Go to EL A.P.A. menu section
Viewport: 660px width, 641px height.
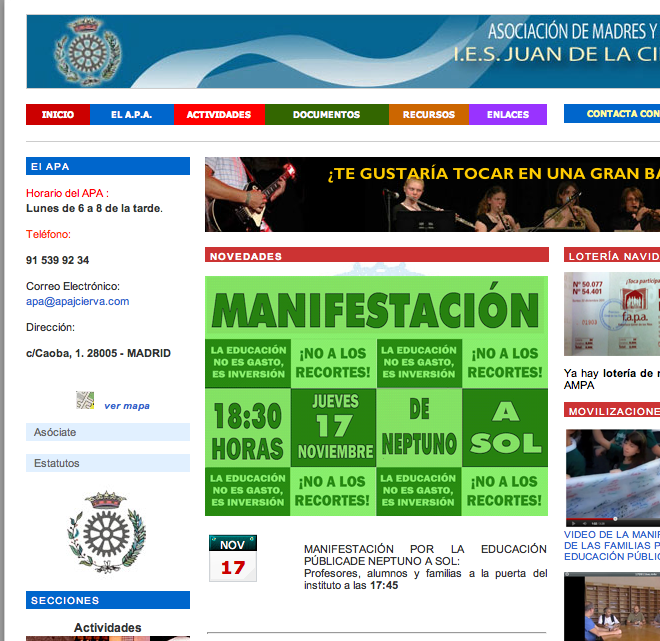pyautogui.click(x=131, y=115)
